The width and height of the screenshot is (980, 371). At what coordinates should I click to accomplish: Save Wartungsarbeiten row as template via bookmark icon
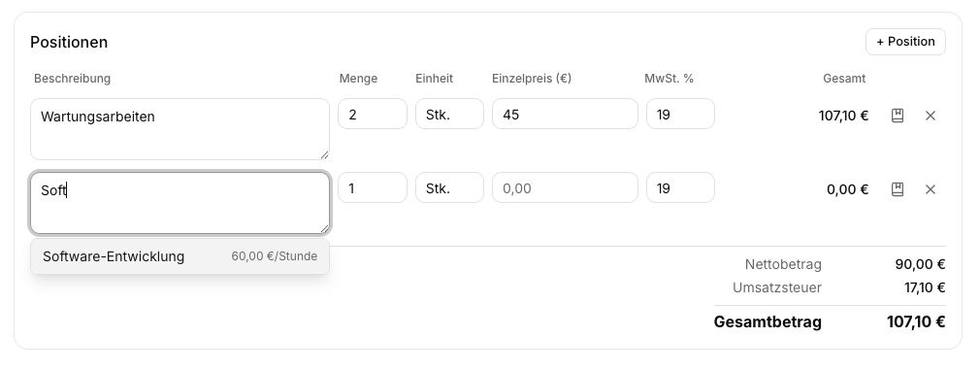pyautogui.click(x=897, y=116)
